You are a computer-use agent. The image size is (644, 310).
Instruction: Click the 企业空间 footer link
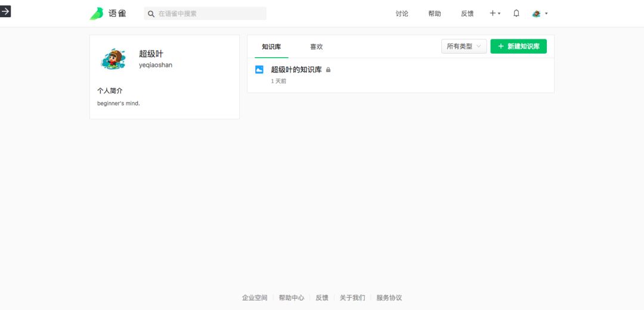(255, 297)
